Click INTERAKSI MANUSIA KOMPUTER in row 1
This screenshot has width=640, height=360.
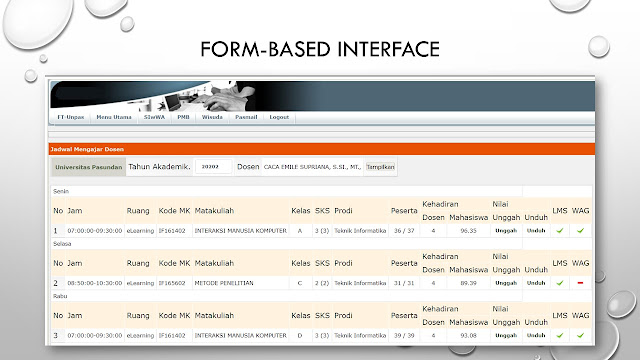pyautogui.click(x=240, y=231)
